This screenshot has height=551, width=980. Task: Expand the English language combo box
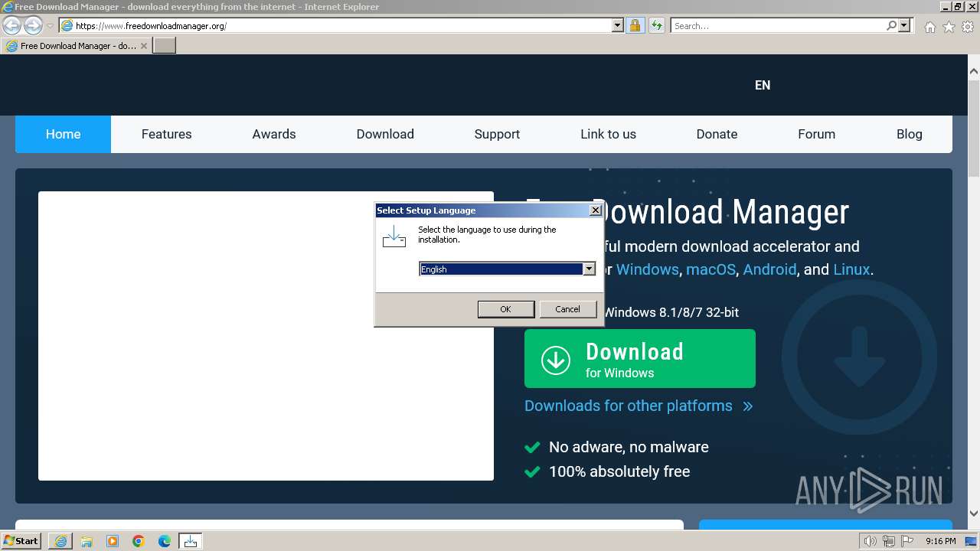click(x=589, y=269)
